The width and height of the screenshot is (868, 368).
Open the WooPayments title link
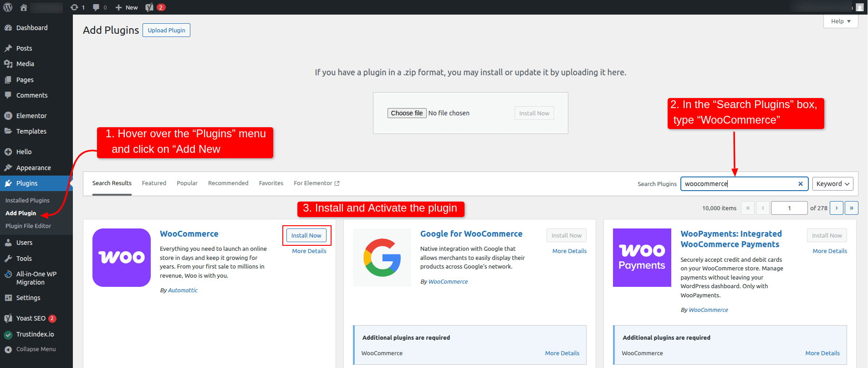(x=731, y=239)
